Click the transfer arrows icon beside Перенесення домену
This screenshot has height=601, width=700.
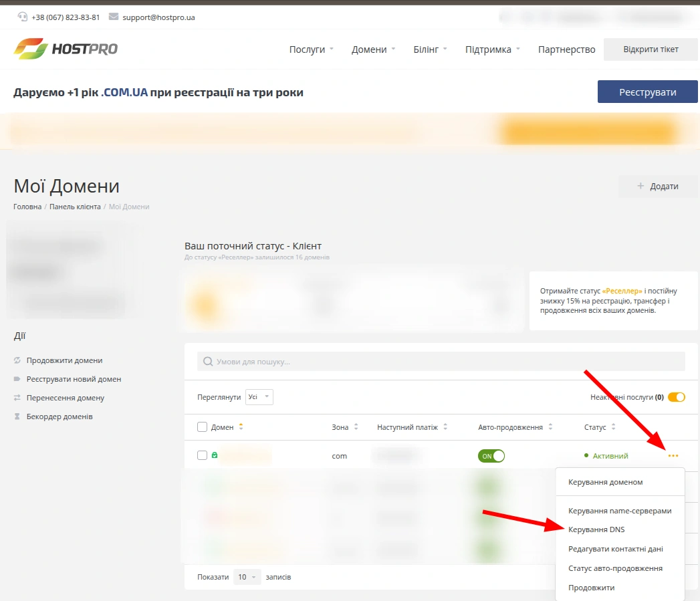(16, 398)
